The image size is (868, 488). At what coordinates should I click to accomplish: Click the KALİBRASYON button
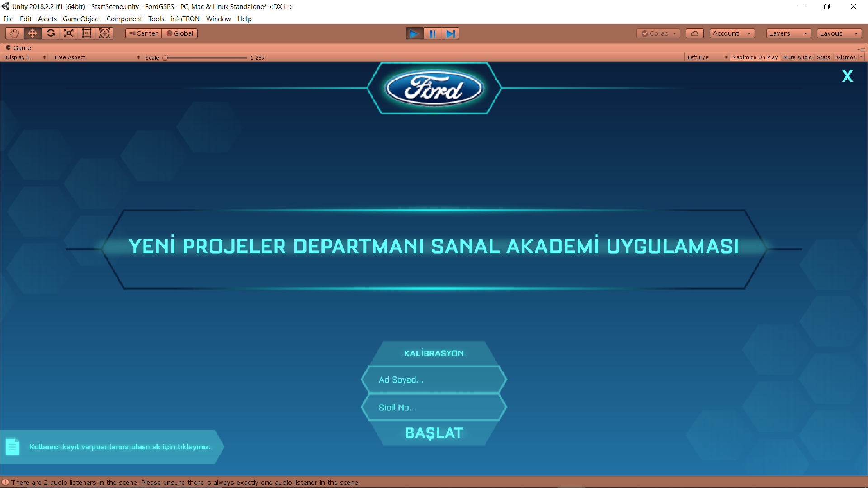(434, 353)
